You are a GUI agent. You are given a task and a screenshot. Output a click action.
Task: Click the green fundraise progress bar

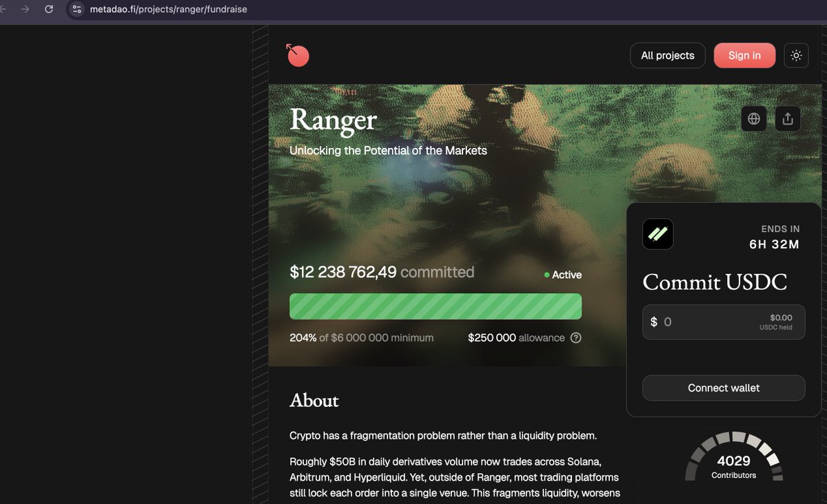coord(436,306)
